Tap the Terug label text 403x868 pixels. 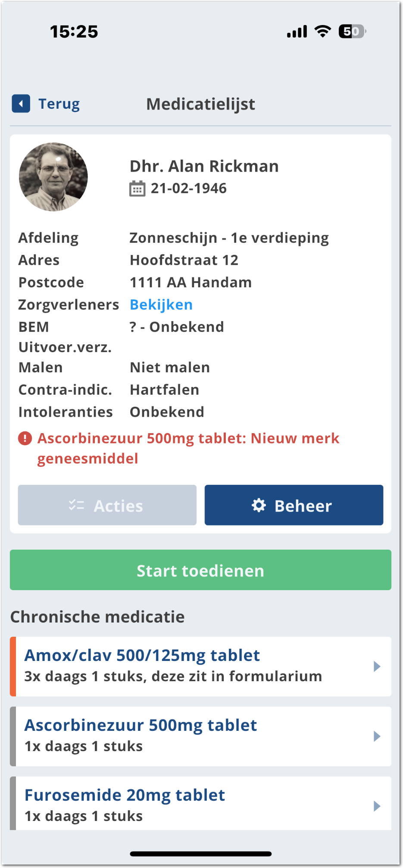click(x=59, y=104)
